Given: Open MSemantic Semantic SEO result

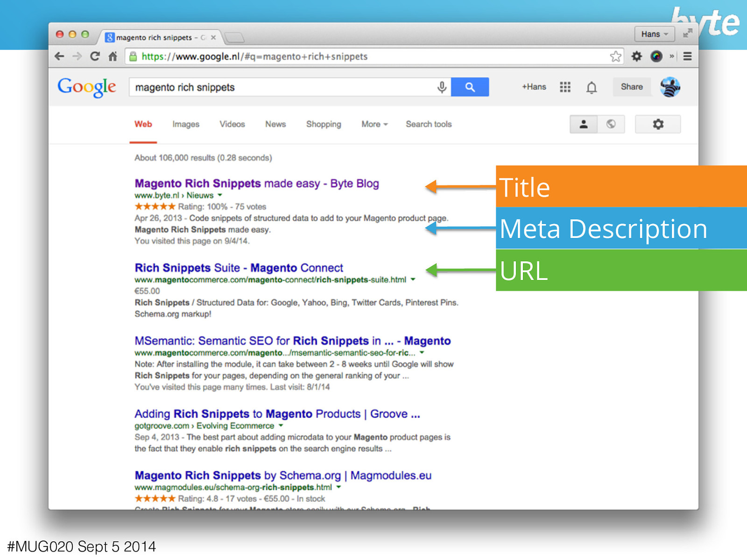Looking at the screenshot, I should click(x=293, y=341).
